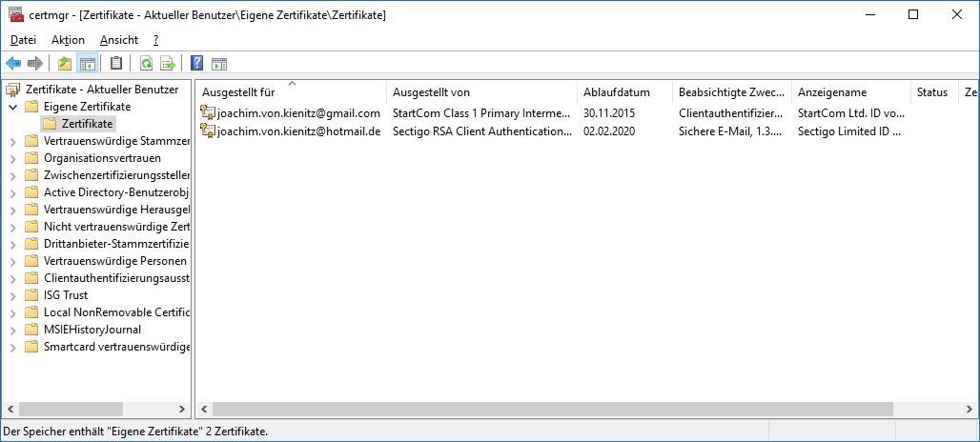
Task: Sort by the Ausgestellt von column header
Action: click(x=431, y=92)
